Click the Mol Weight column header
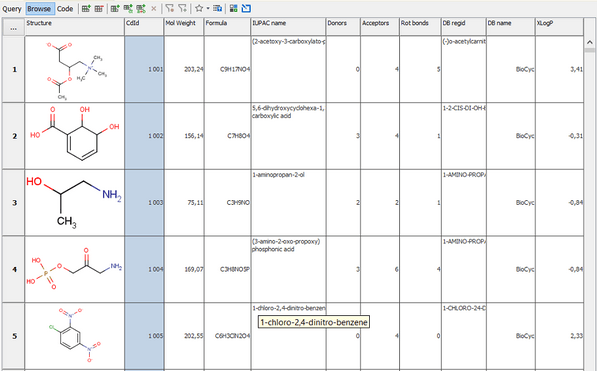 coord(184,27)
